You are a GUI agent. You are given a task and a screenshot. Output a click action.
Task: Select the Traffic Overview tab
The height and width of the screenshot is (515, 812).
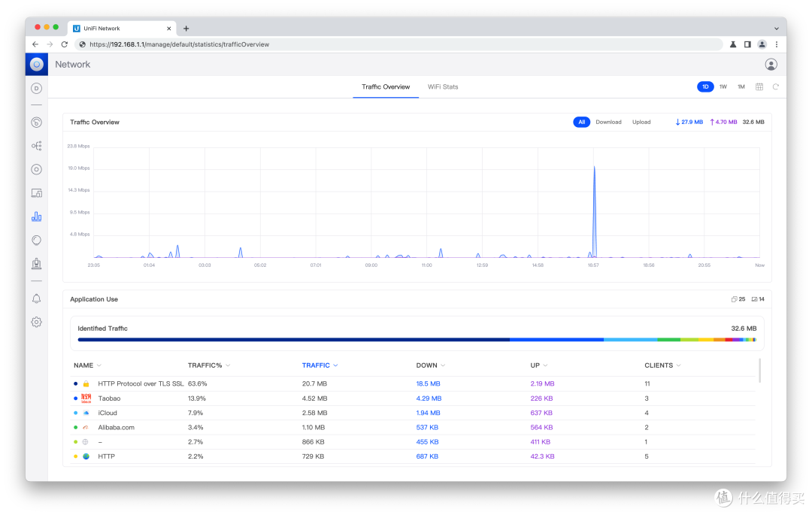pos(385,86)
